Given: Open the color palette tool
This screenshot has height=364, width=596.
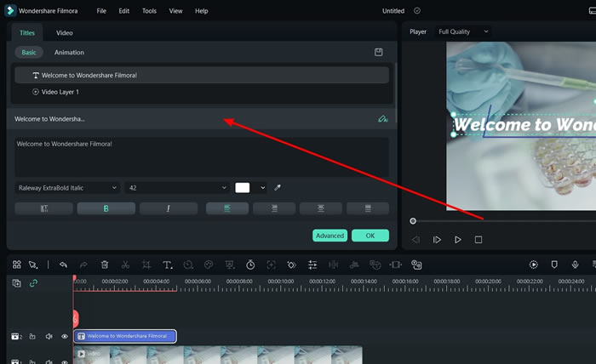Looking at the screenshot, I should 209,264.
